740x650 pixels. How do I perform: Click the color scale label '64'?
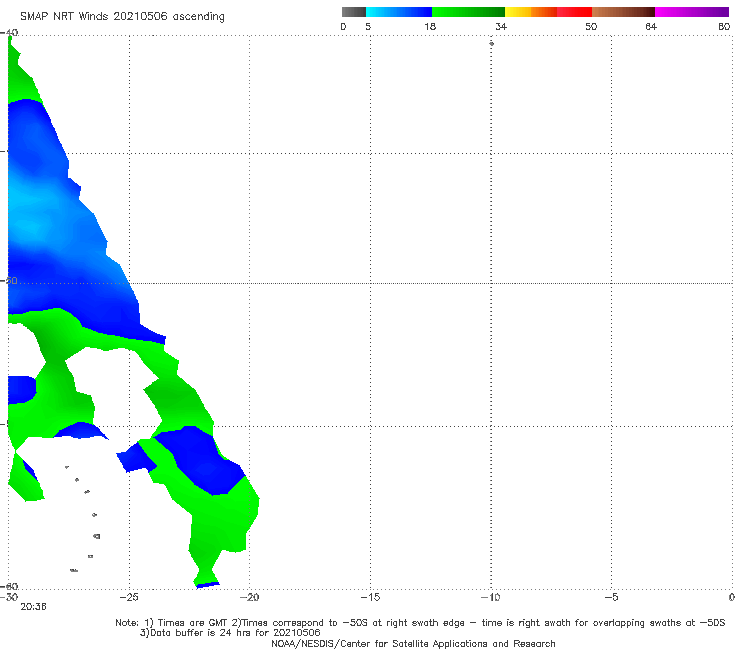[651, 26]
